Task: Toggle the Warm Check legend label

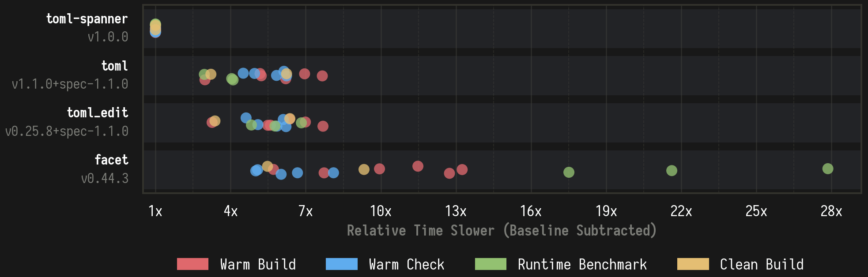Action: [406, 264]
